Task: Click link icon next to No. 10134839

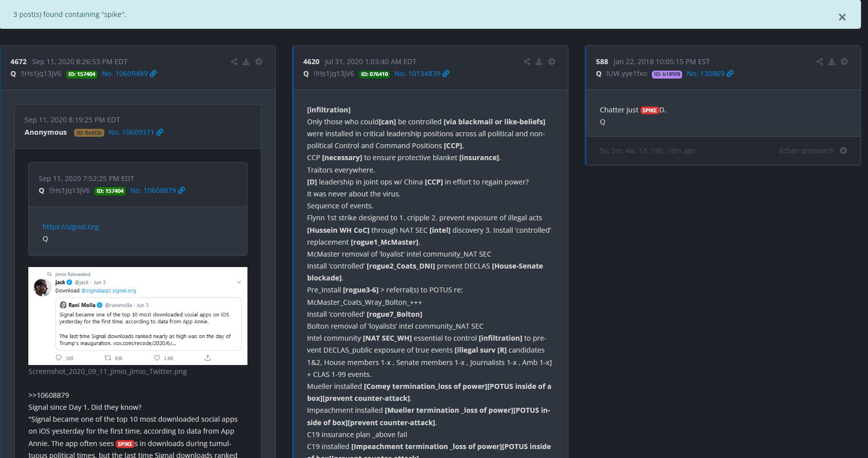Action: click(x=446, y=74)
